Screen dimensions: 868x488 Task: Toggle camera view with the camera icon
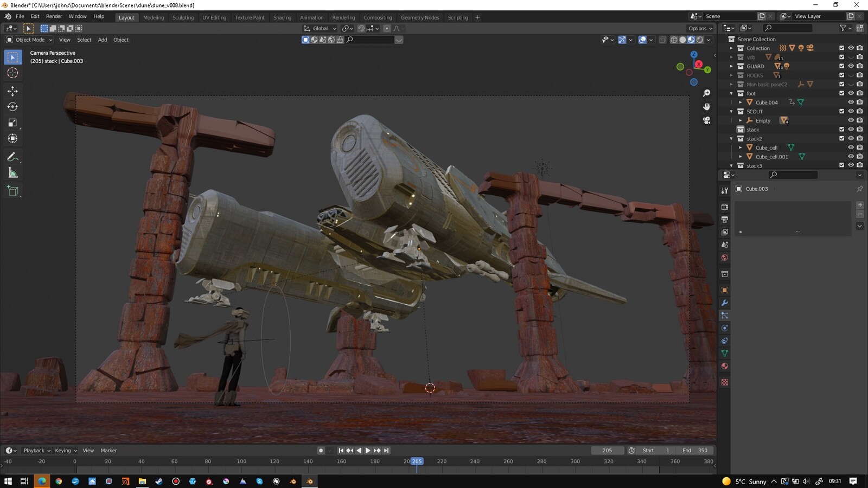(706, 120)
